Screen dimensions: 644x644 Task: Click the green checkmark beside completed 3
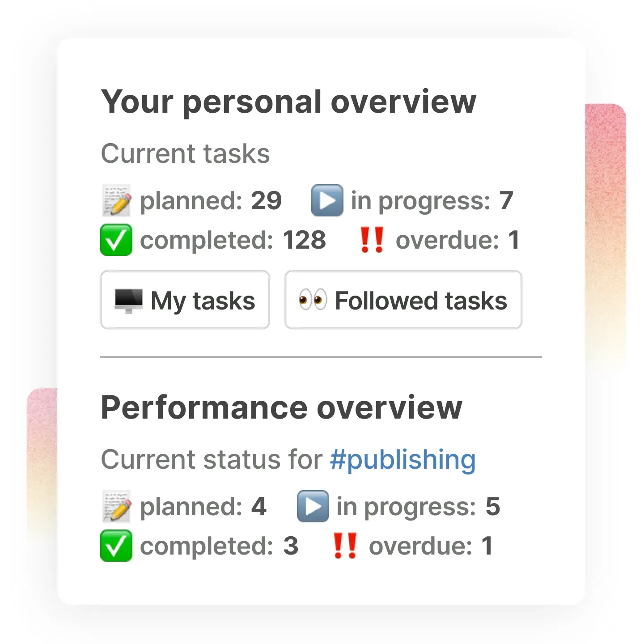pyautogui.click(x=116, y=546)
